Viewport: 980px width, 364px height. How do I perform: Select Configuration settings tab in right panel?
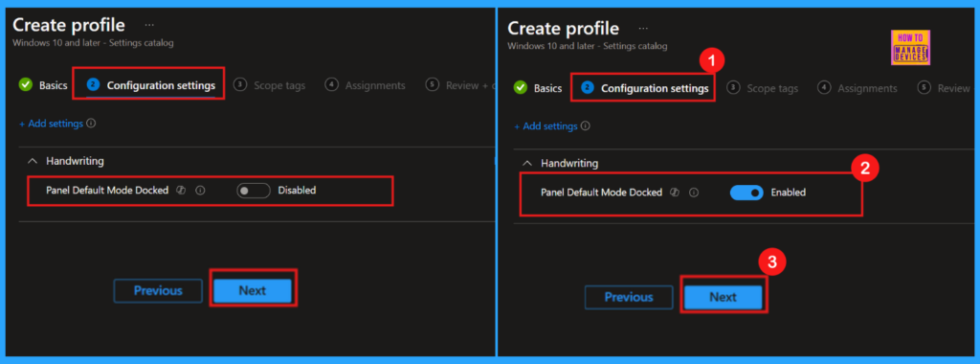point(645,88)
